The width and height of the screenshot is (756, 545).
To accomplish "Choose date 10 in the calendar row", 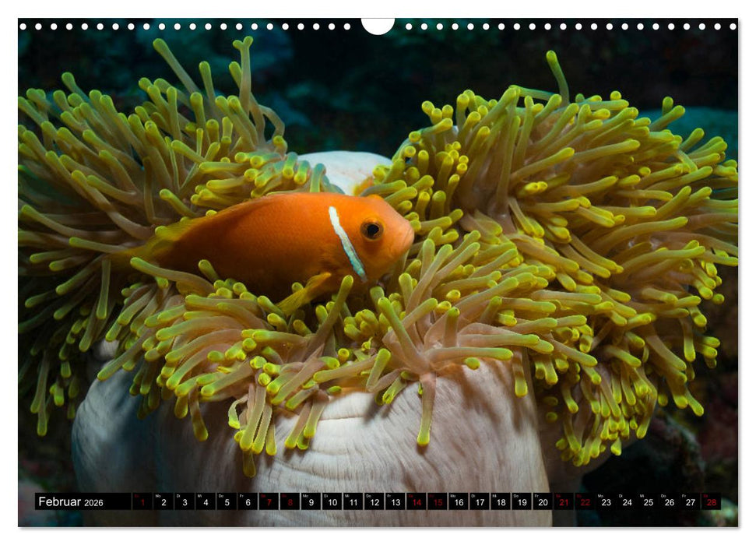I will pos(332,502).
